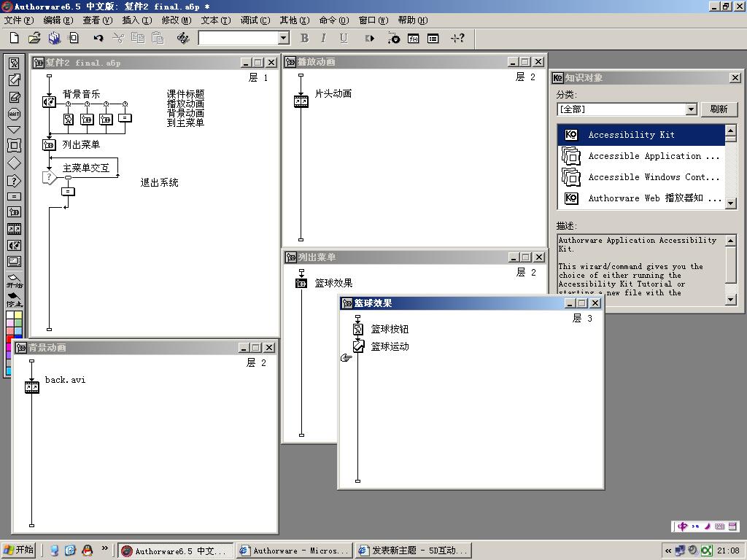Switch to 发表新主题 taskbar window

tap(414, 551)
